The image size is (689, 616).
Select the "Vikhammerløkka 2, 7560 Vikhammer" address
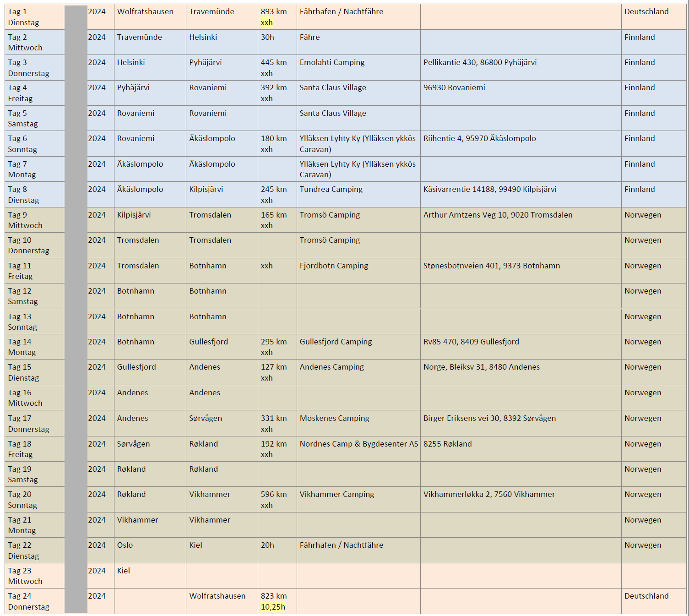489,495
